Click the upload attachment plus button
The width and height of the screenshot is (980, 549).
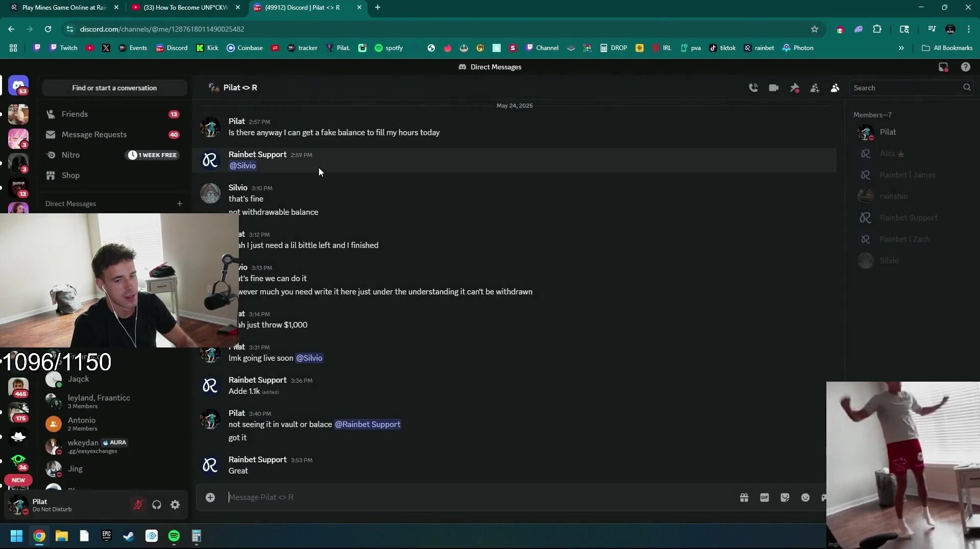(210, 497)
